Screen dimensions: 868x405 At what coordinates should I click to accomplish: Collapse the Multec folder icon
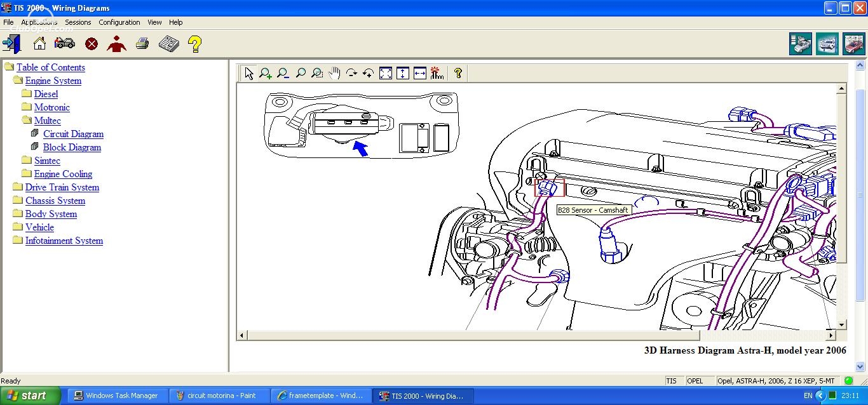point(27,120)
